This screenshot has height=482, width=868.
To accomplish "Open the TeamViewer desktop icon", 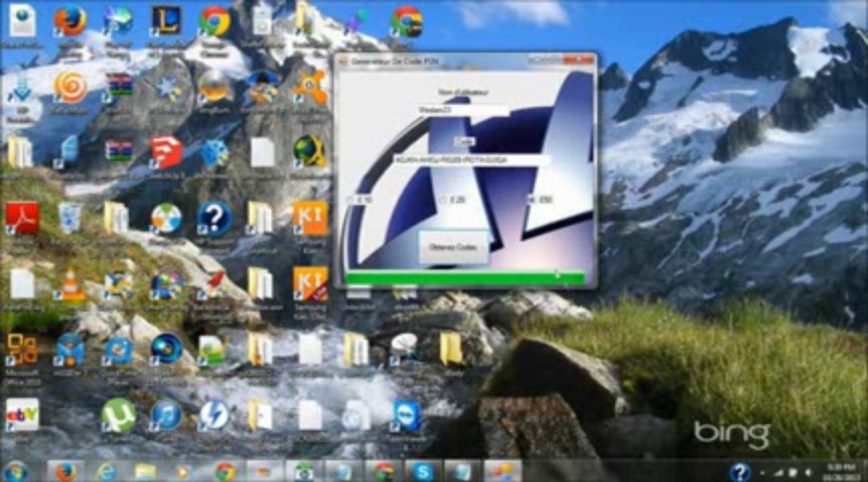I will click(406, 415).
